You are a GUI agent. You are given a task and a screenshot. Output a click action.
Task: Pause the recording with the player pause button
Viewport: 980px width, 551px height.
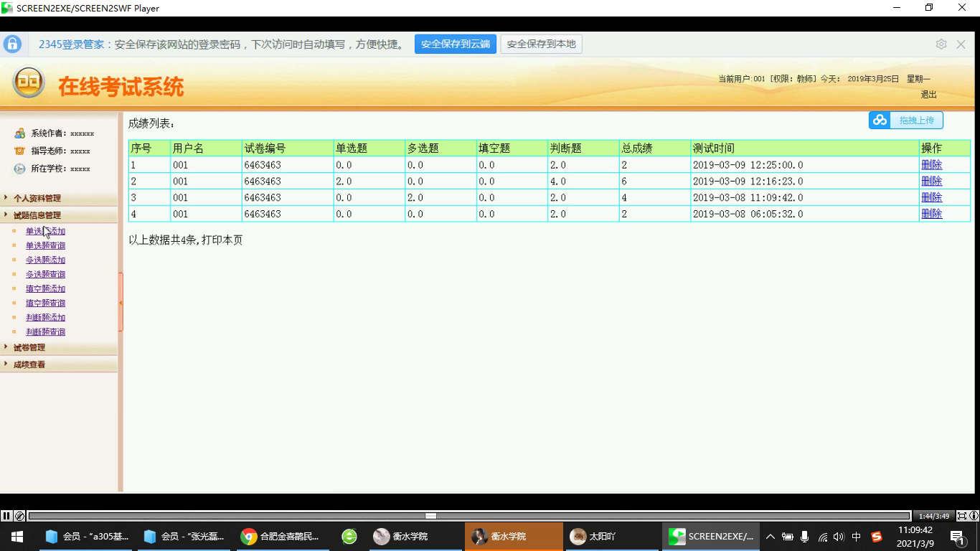point(6,516)
